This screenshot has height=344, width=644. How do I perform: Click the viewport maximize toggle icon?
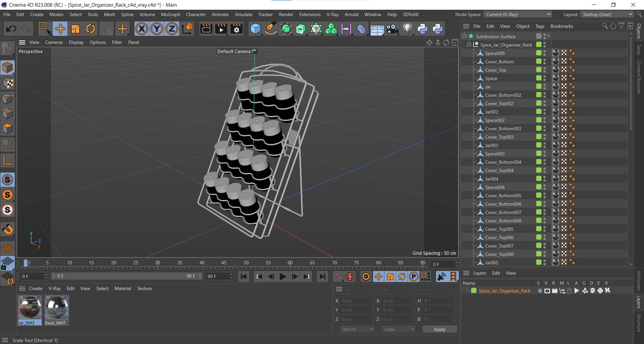pos(455,43)
